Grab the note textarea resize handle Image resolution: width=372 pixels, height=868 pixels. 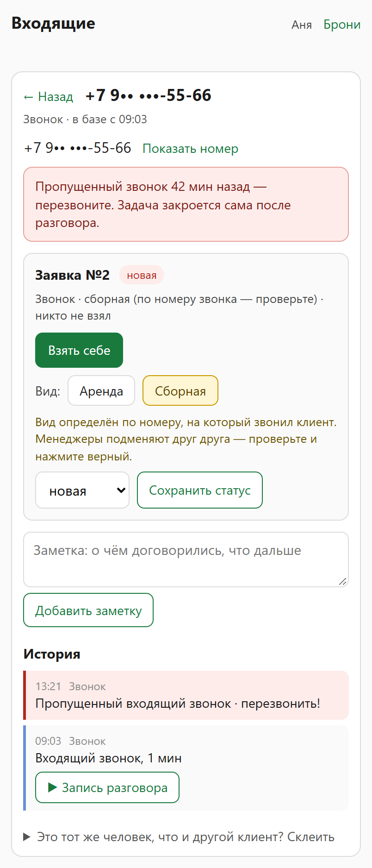[x=342, y=581]
